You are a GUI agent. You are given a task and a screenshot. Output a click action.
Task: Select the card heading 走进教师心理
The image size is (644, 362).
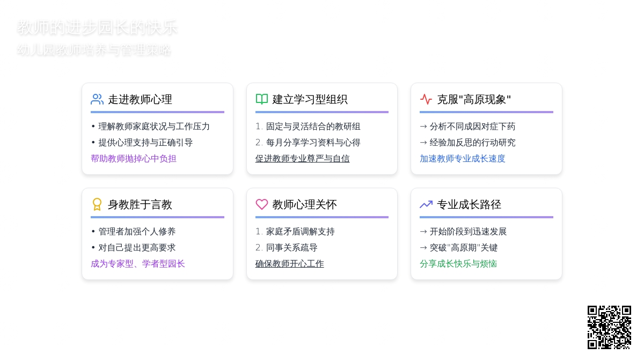click(x=140, y=99)
